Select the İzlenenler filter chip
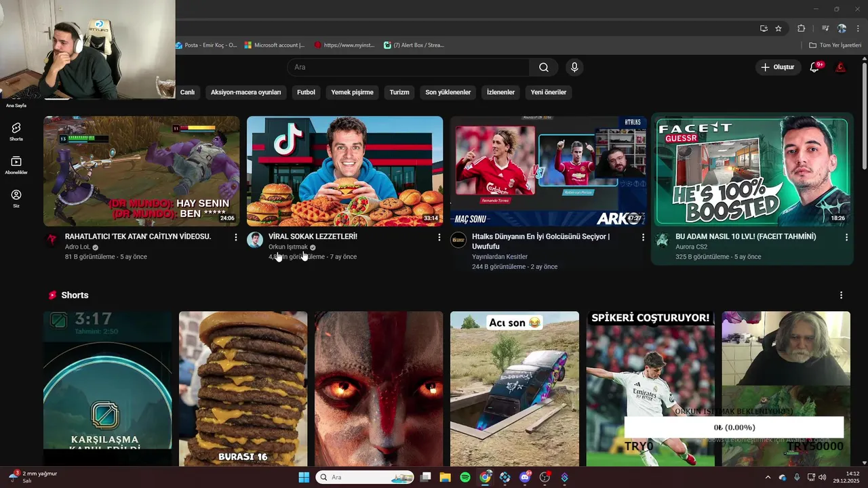 (500, 92)
